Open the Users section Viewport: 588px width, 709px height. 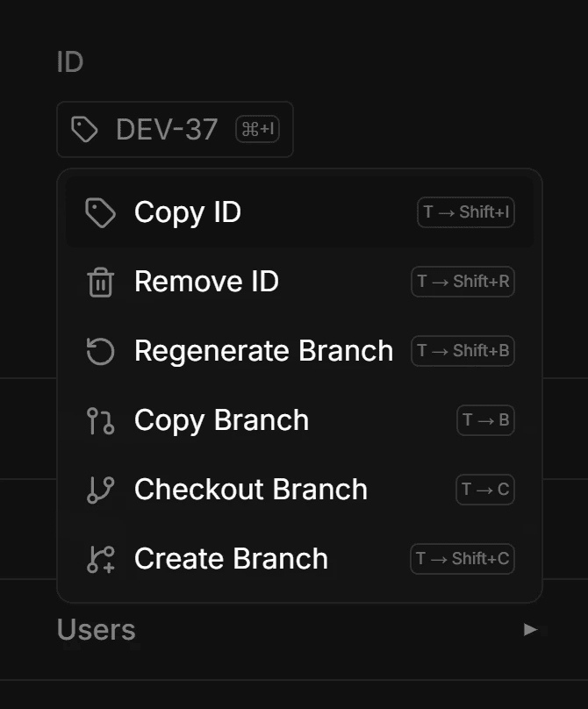[x=95, y=629]
